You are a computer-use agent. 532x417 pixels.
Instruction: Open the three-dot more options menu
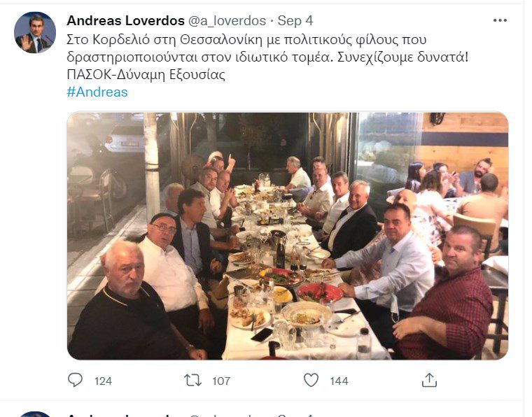point(500,21)
